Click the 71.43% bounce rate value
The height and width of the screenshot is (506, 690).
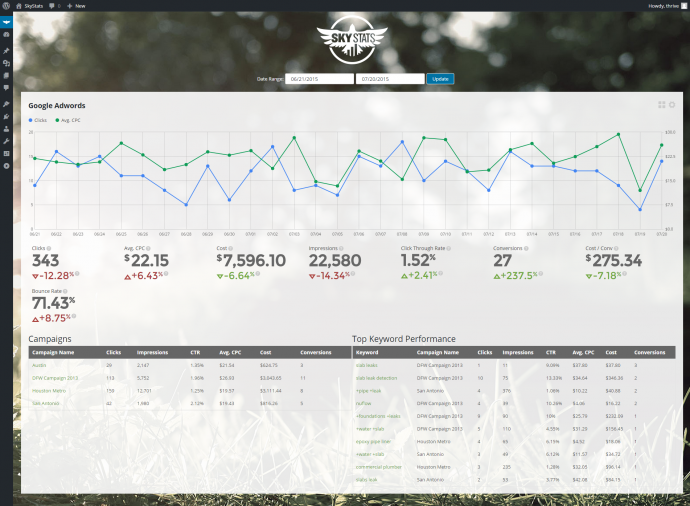point(53,303)
